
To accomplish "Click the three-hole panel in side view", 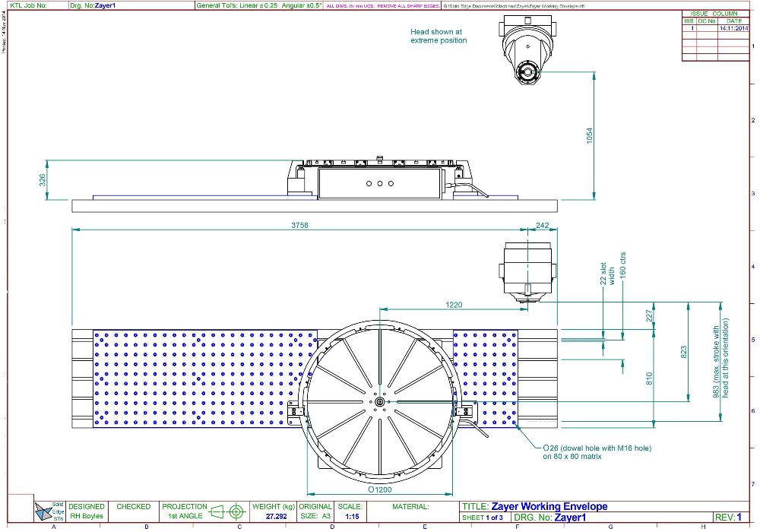I will 380,183.
